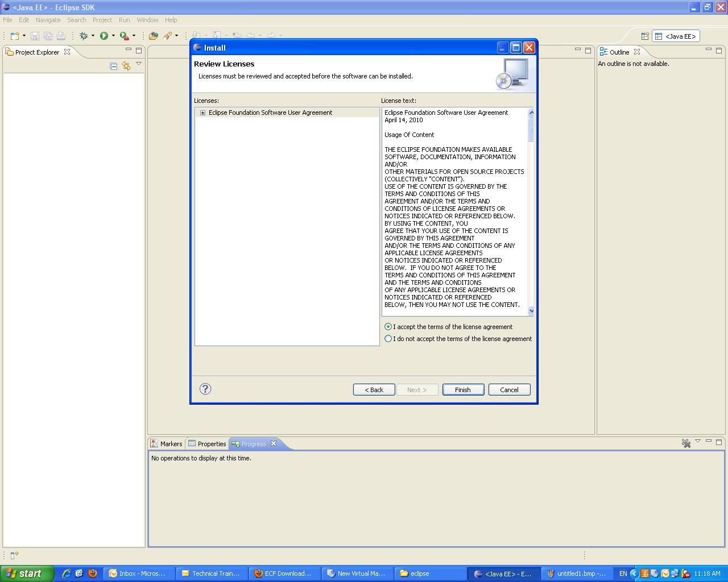The image size is (728, 582).
Task: Click the Finish button
Action: click(463, 390)
